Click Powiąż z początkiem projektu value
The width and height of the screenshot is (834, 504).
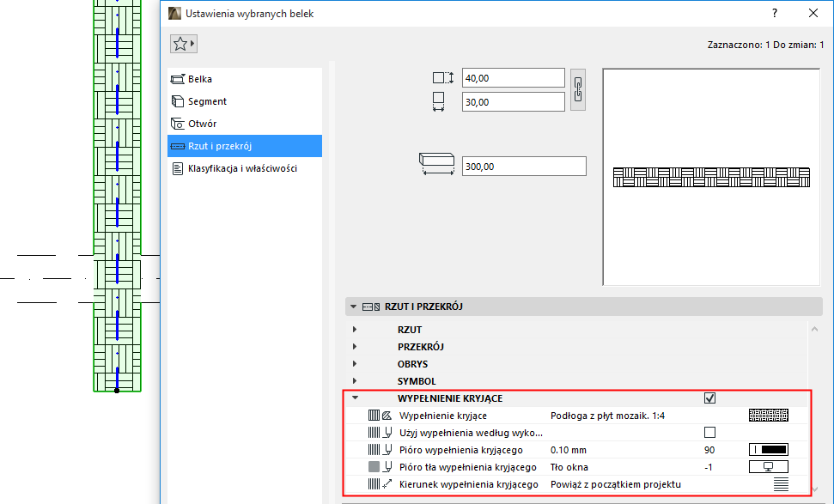click(x=615, y=483)
